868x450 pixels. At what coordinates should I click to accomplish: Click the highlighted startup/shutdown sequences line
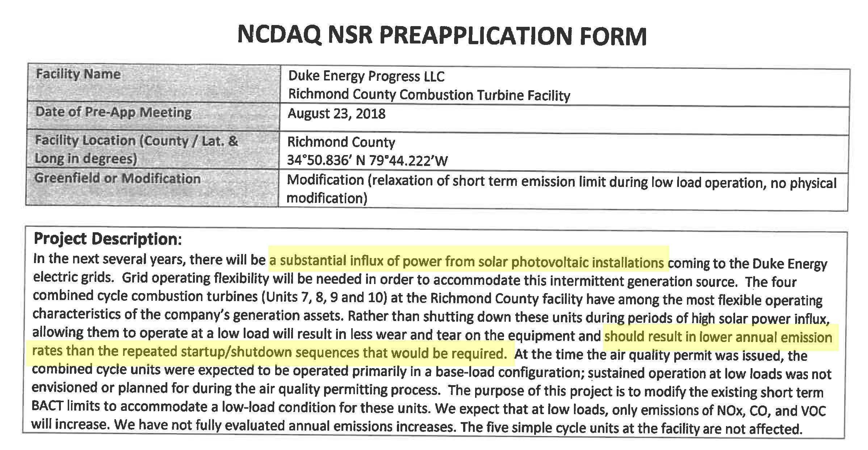pos(270,352)
